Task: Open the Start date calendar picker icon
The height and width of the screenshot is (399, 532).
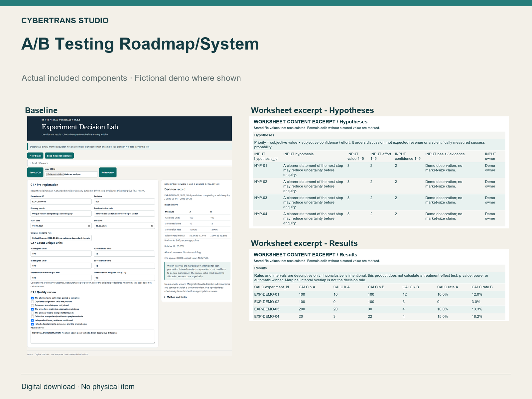Action: [89, 226]
